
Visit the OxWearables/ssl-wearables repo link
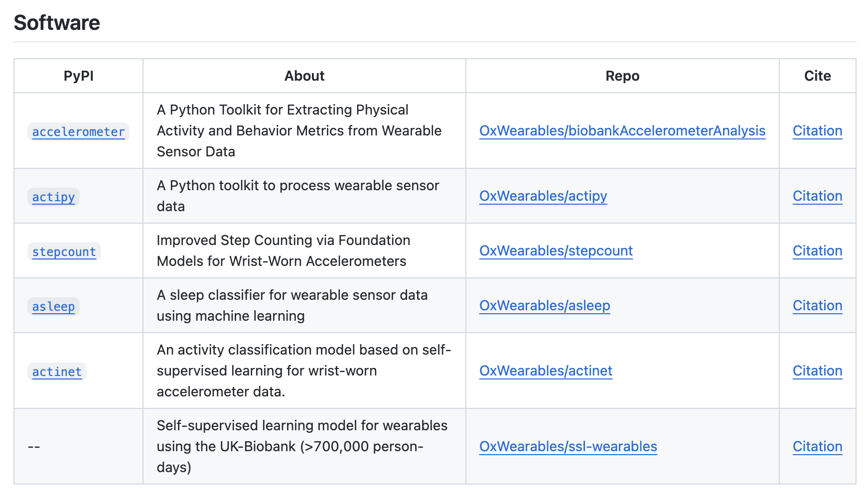point(568,447)
